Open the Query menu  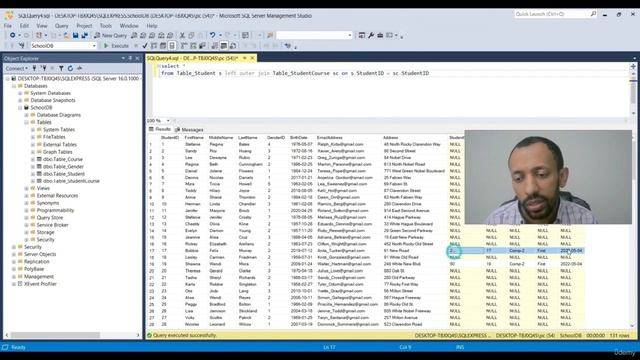[62, 26]
